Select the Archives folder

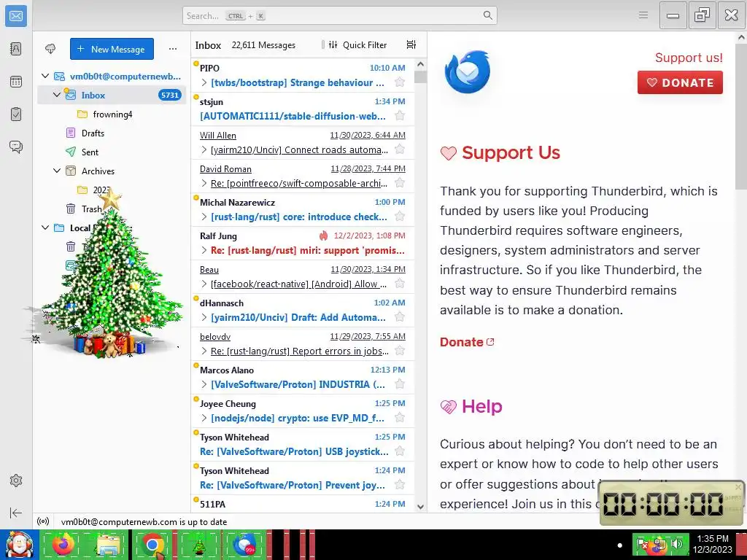coord(111,171)
